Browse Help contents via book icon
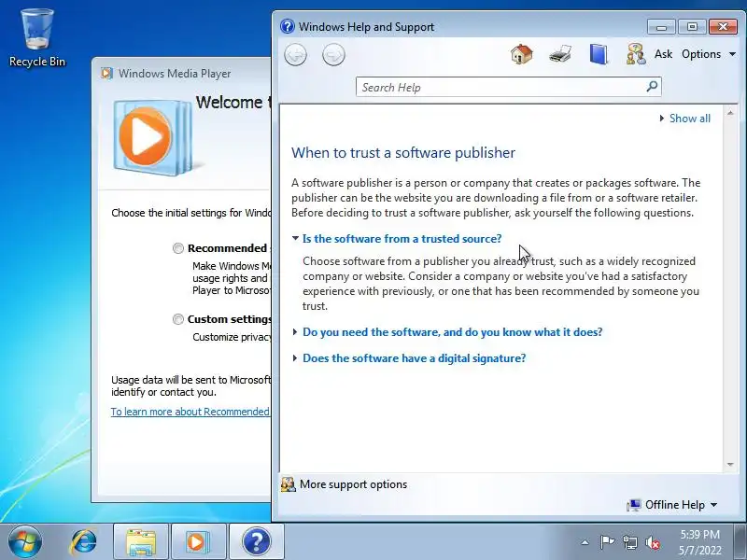 pos(599,54)
